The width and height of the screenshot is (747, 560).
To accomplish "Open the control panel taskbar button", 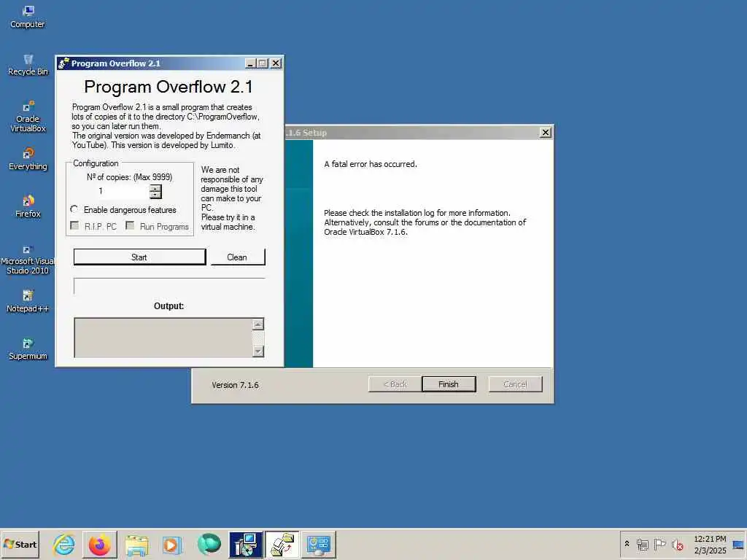I will pos(318,544).
